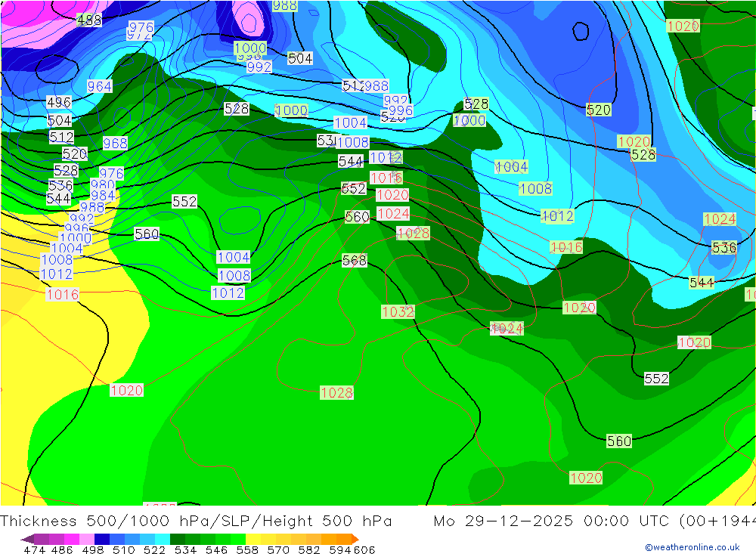Image resolution: width=756 pixels, height=554 pixels.
Task: Click the blue '964' pressure label
Action: pyautogui.click(x=100, y=86)
